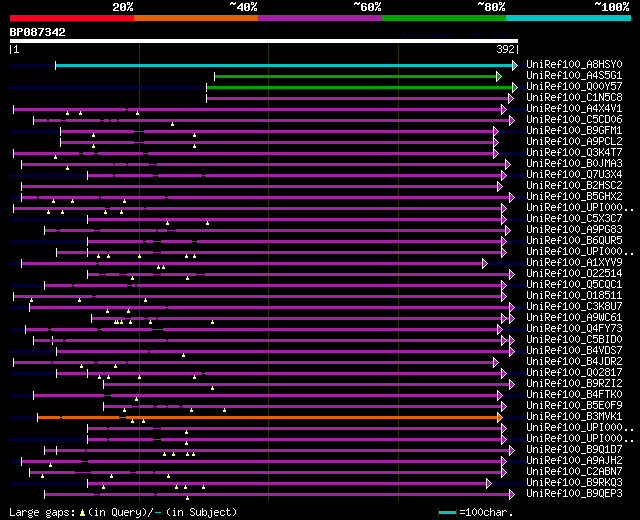
Task: Select the UniRef100_O22514 label
Action: [x=574, y=273]
